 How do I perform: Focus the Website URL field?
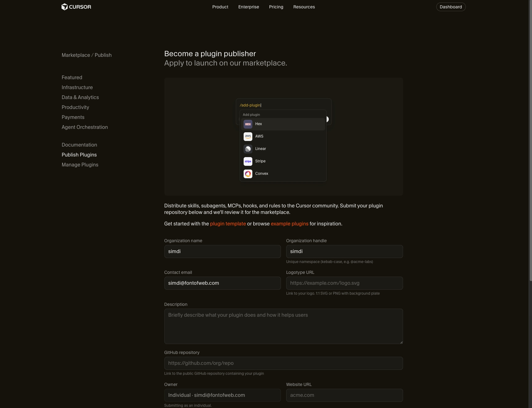pos(344,395)
